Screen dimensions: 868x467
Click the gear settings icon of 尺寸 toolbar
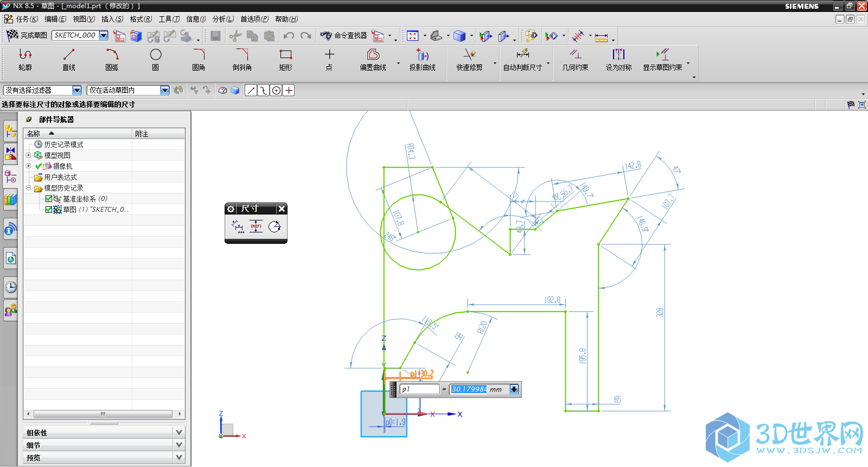pos(231,209)
